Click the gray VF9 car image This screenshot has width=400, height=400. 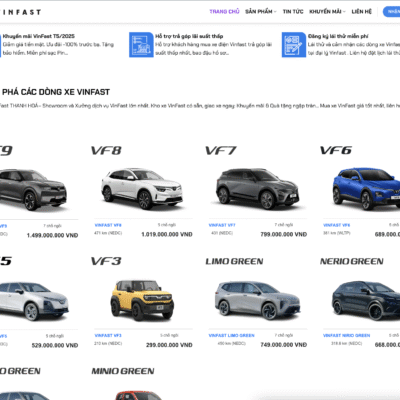click(33, 189)
